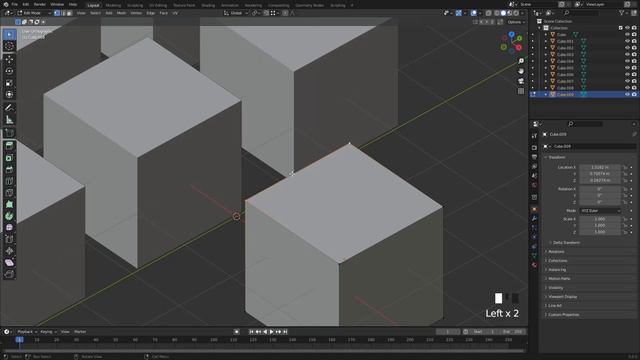The width and height of the screenshot is (640, 360).
Task: Select the Rip Region tool
Action: [9, 274]
